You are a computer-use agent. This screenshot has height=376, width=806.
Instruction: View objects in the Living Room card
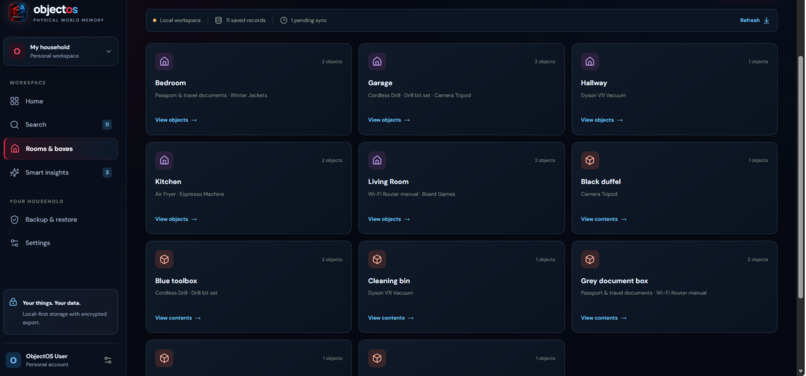(x=389, y=219)
